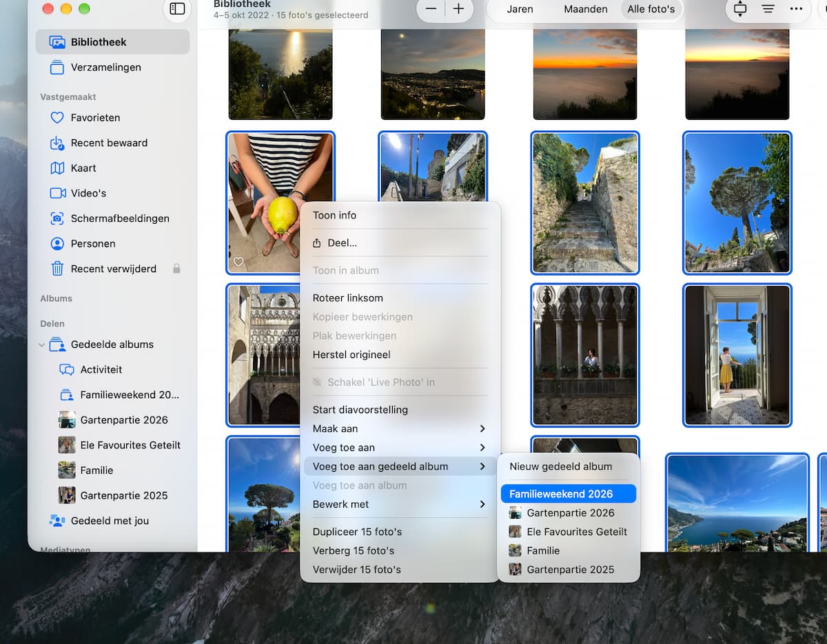Expand the Maak aan submenu
827x644 pixels.
(400, 428)
